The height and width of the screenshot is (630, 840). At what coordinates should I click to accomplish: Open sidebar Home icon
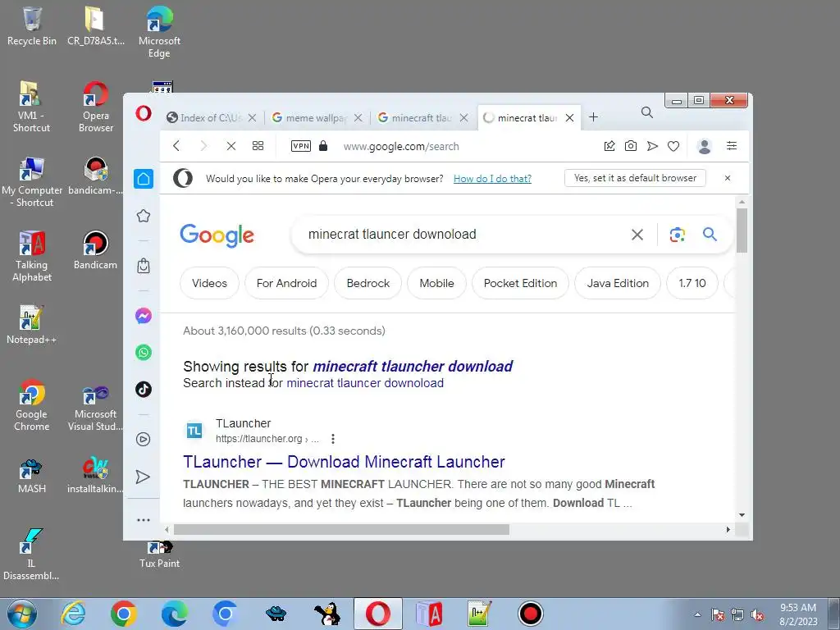(x=143, y=179)
